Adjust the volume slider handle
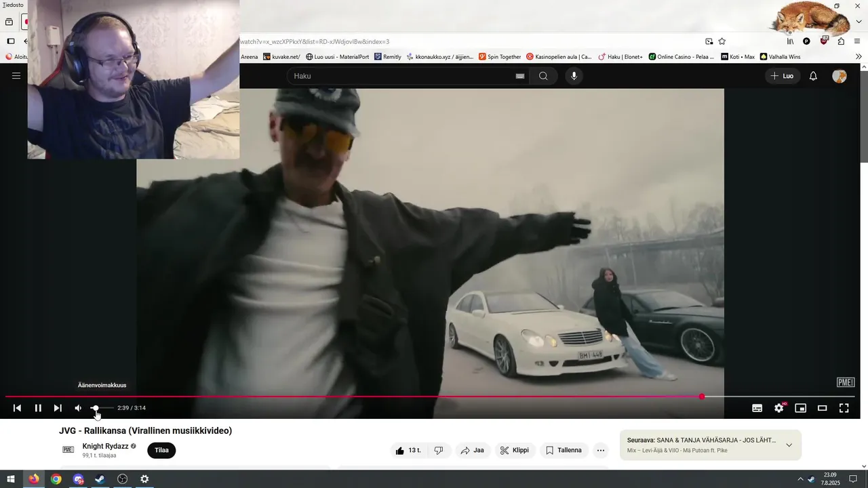The height and width of the screenshot is (488, 868). 95,408
